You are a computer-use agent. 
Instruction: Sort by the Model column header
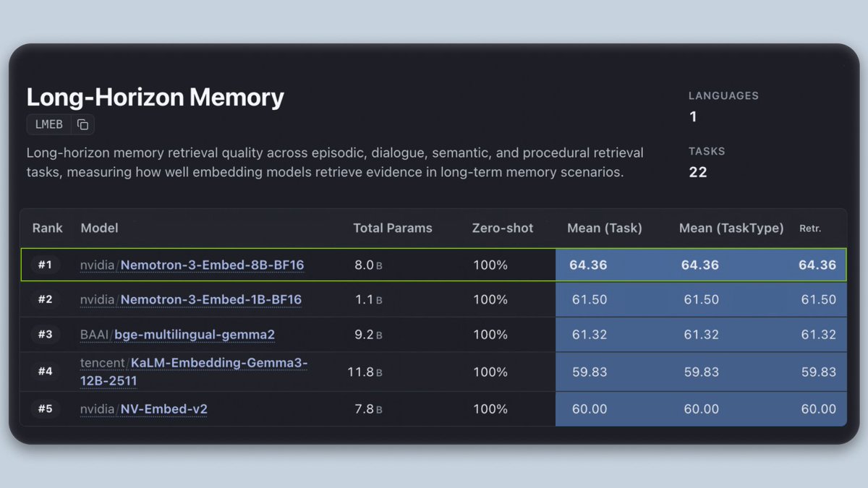(100, 228)
